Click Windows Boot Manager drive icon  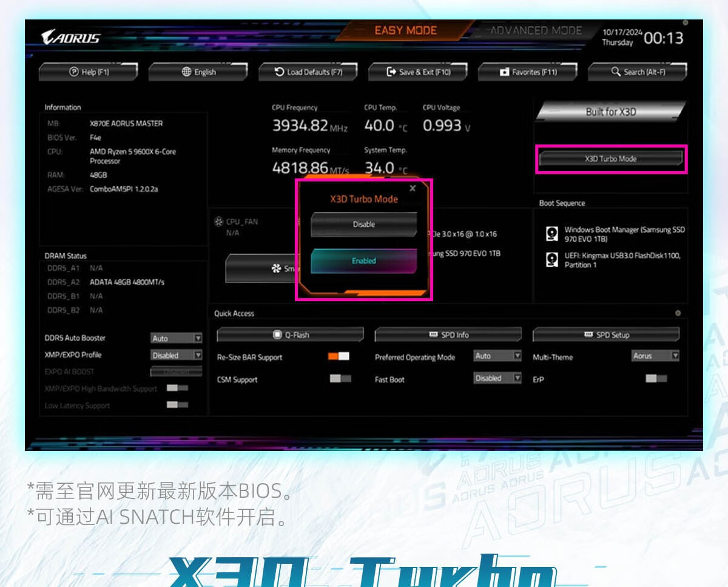click(x=551, y=234)
